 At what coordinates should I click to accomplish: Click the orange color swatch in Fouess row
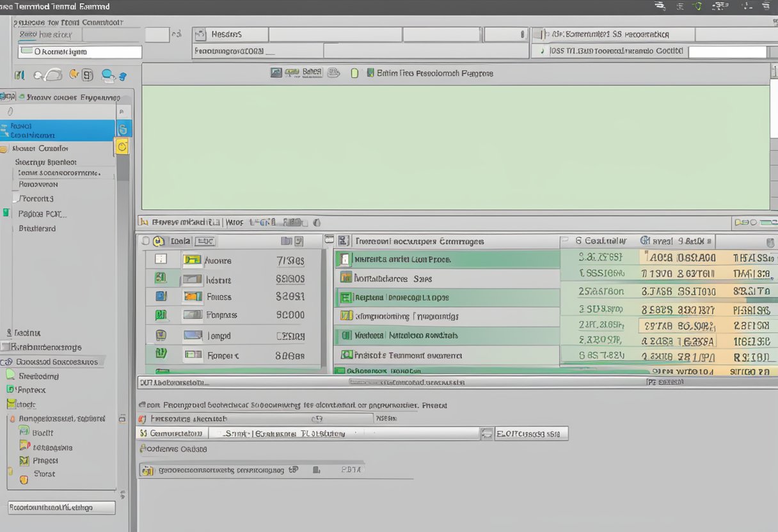click(193, 297)
